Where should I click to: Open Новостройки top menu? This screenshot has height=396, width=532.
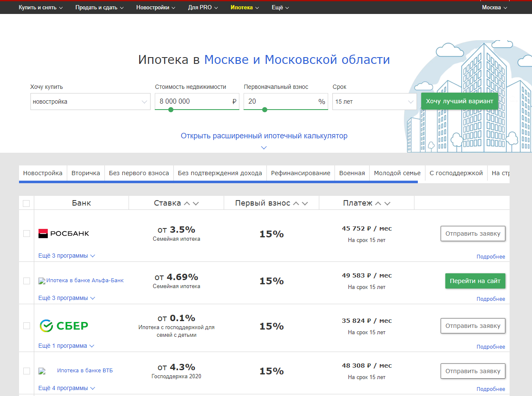tap(156, 8)
